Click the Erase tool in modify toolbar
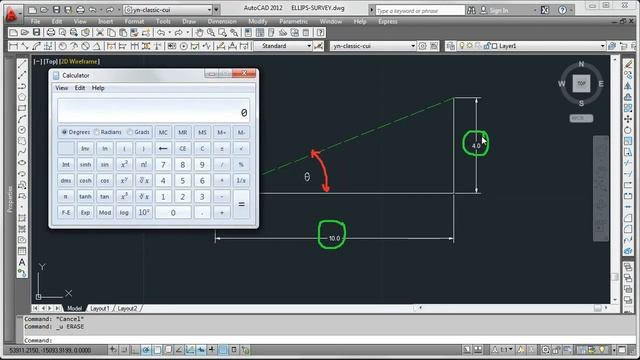 click(x=628, y=64)
